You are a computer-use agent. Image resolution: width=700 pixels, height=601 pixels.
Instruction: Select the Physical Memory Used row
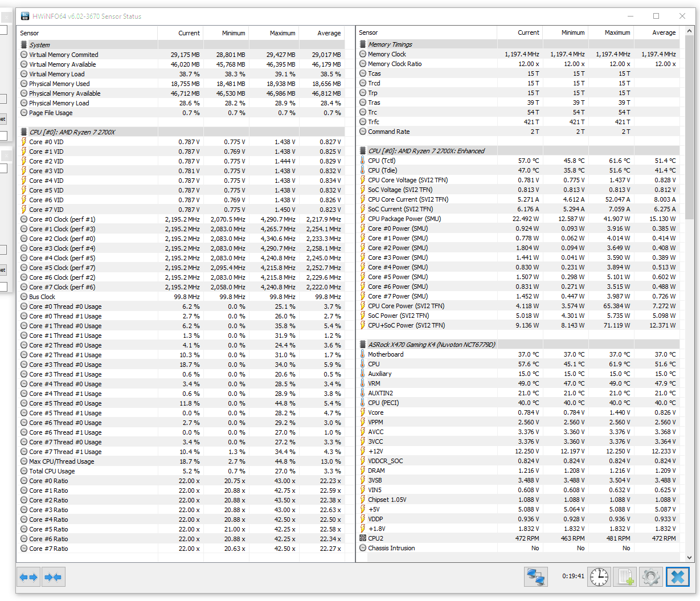[181, 84]
